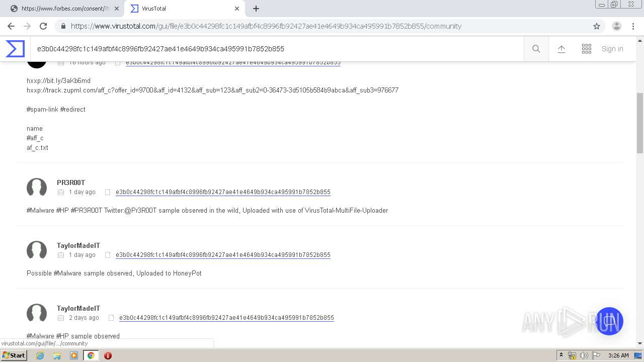
Task: Open hash link under PR3R00T comment
Action: coord(223,192)
